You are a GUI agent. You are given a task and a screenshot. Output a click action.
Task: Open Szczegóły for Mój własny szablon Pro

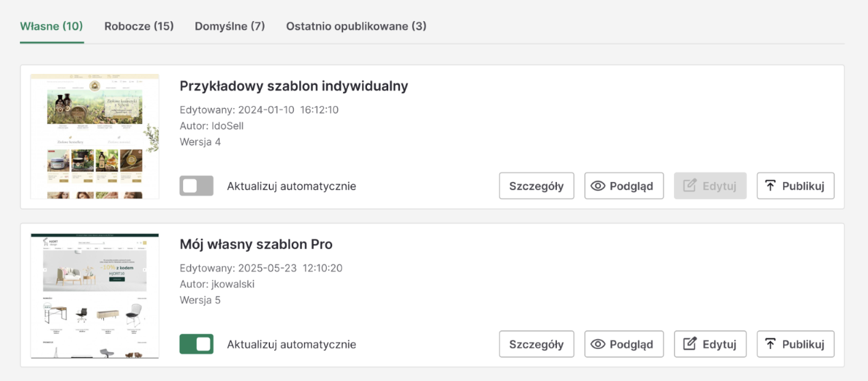click(537, 344)
